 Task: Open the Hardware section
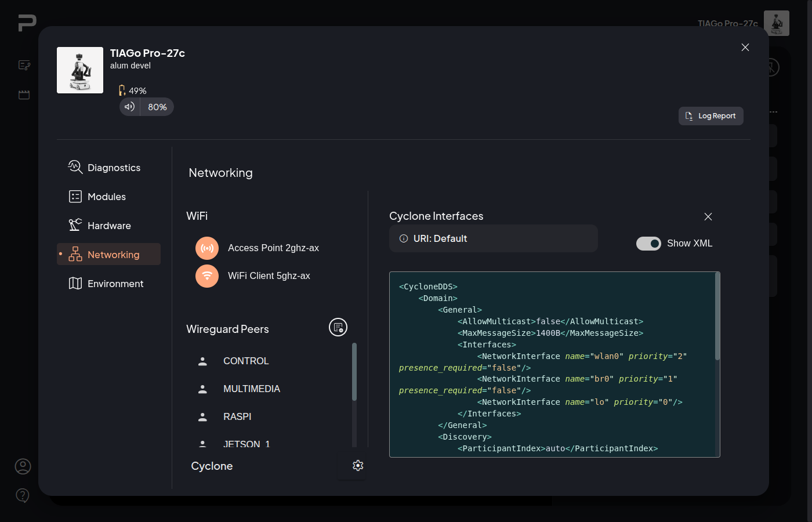(109, 226)
